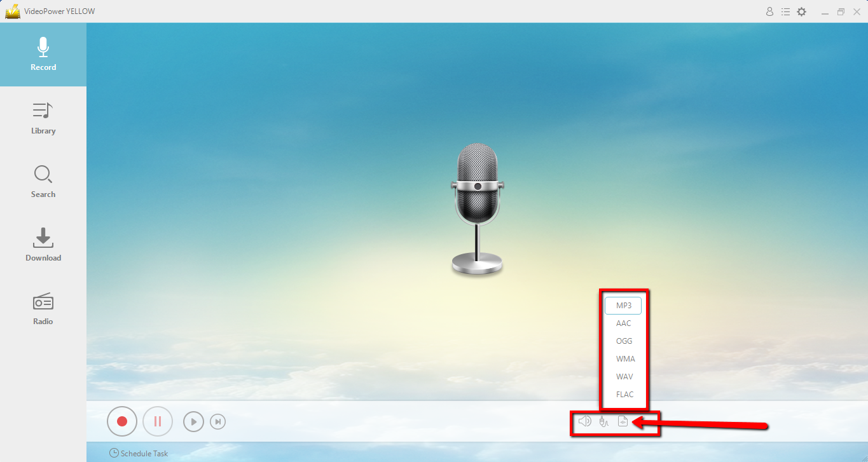Select the microphone input source icon
Screen dimensions: 868x462
(x=603, y=421)
